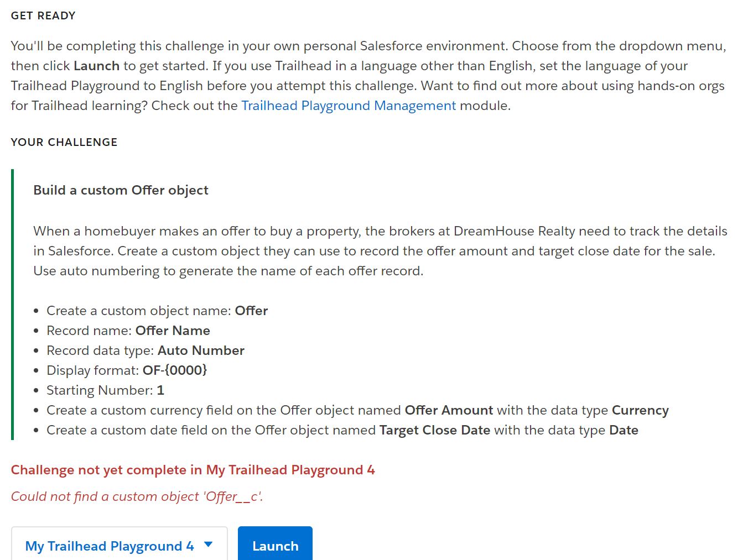Screen dimensions: 748x560
Task: Click the bold Target Close Date field name
Action: pyautogui.click(x=434, y=430)
